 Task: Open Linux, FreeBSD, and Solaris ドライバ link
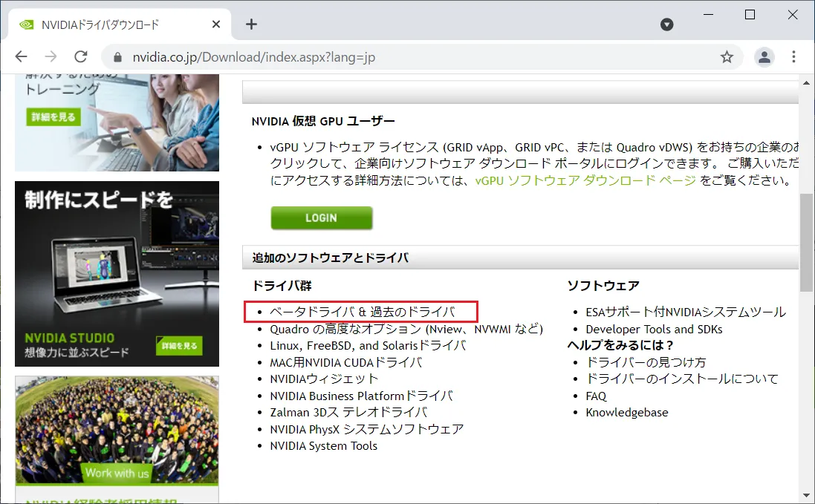(x=368, y=346)
